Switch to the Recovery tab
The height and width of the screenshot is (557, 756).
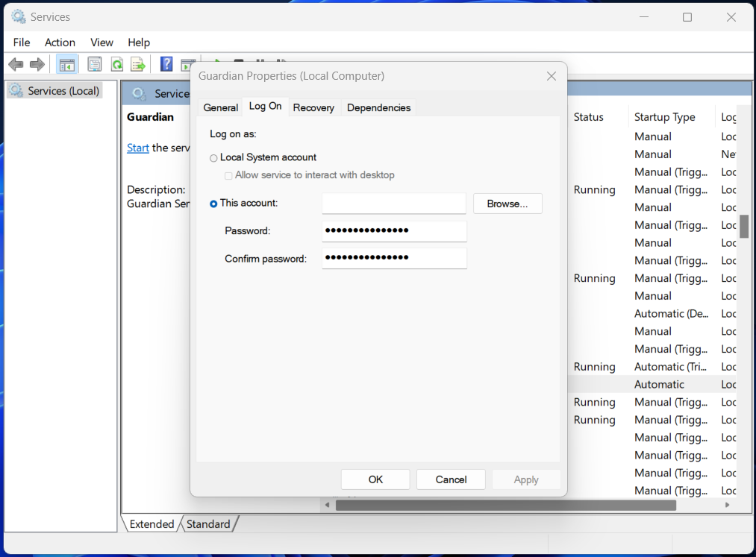click(313, 107)
